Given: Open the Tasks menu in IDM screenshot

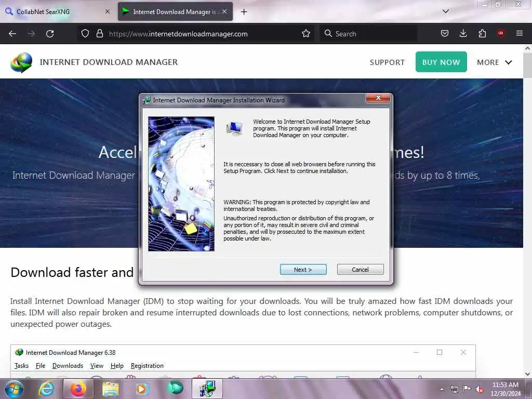Looking at the screenshot, I should (x=21, y=366).
